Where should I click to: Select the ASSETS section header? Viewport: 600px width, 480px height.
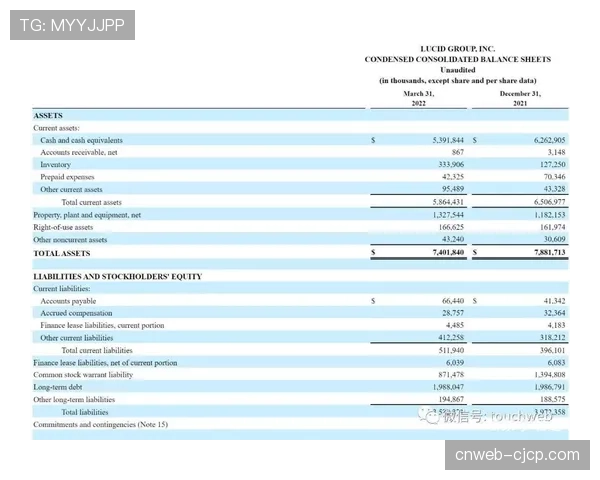[x=48, y=116]
